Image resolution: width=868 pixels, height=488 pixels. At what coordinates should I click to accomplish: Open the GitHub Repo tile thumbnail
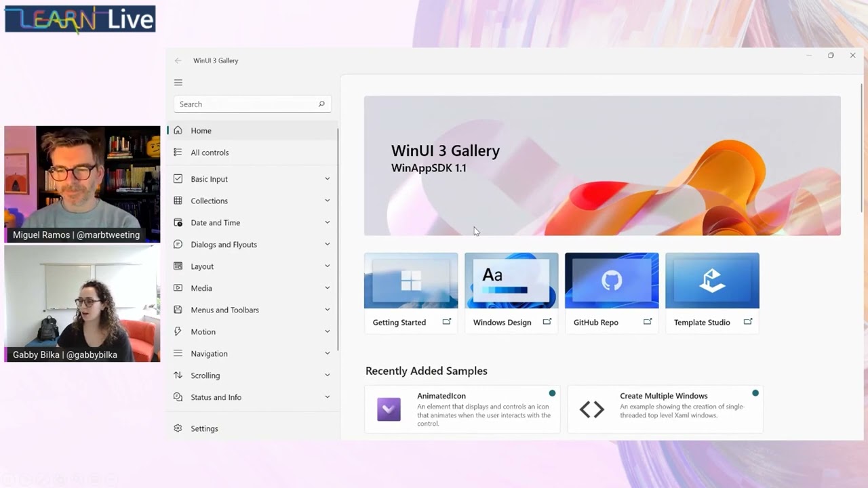(x=612, y=281)
